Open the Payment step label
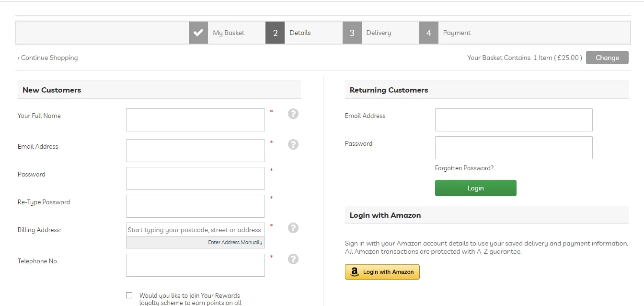The height and width of the screenshot is (306, 644). coord(457,33)
